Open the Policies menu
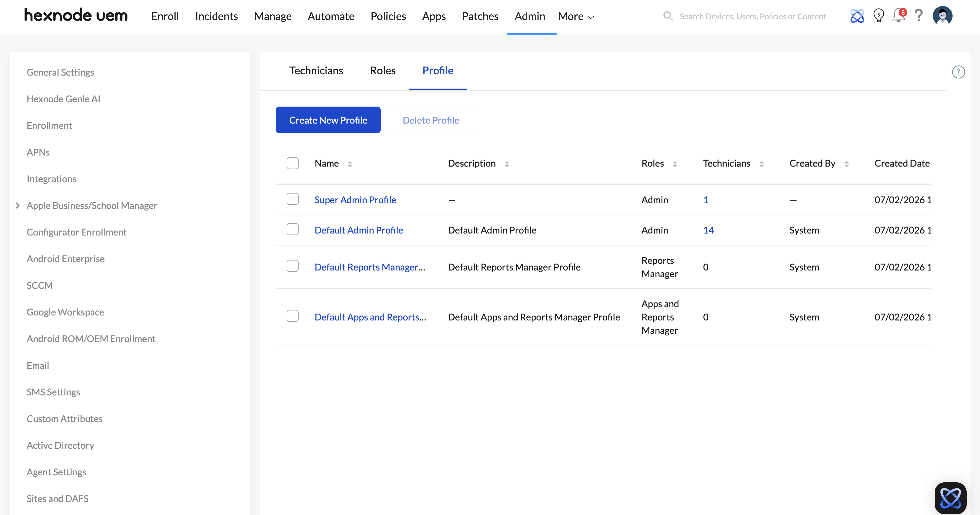The image size is (980, 515). [x=388, y=16]
